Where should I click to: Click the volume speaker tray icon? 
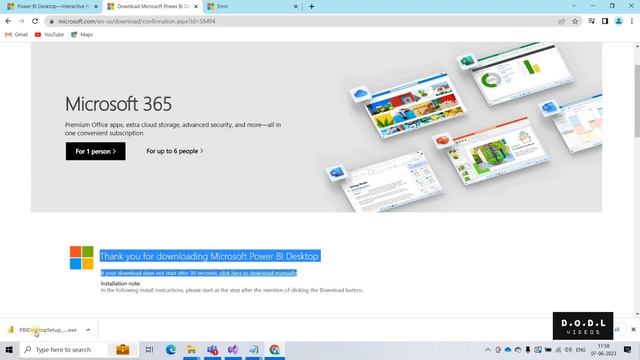[x=568, y=350]
